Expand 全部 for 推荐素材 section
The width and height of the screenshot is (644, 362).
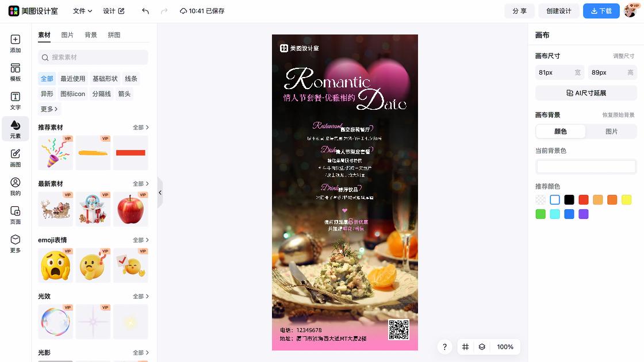[140, 128]
